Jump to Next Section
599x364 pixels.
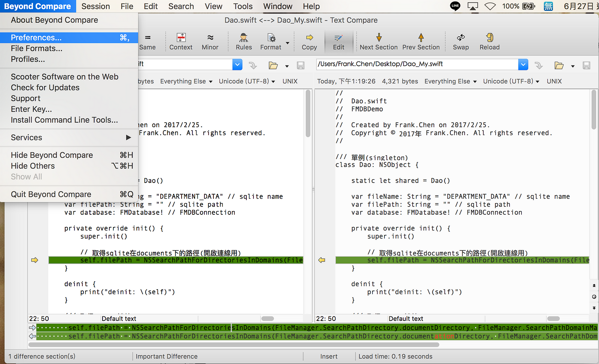[x=378, y=42]
